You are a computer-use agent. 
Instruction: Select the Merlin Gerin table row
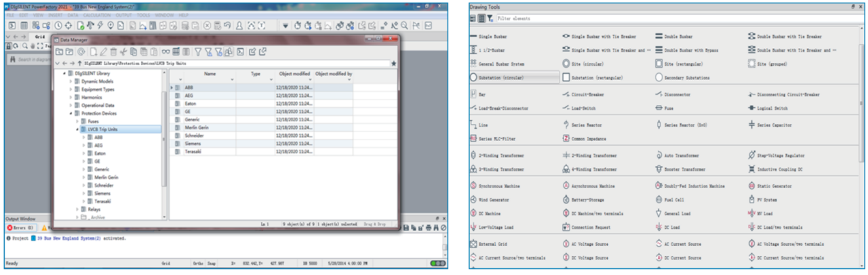(261, 127)
